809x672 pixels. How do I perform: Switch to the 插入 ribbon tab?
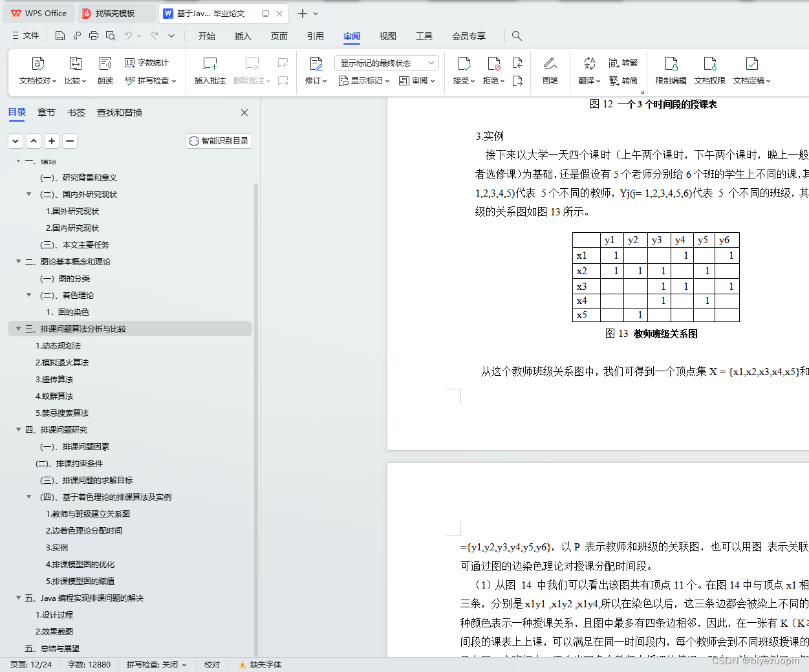(243, 36)
